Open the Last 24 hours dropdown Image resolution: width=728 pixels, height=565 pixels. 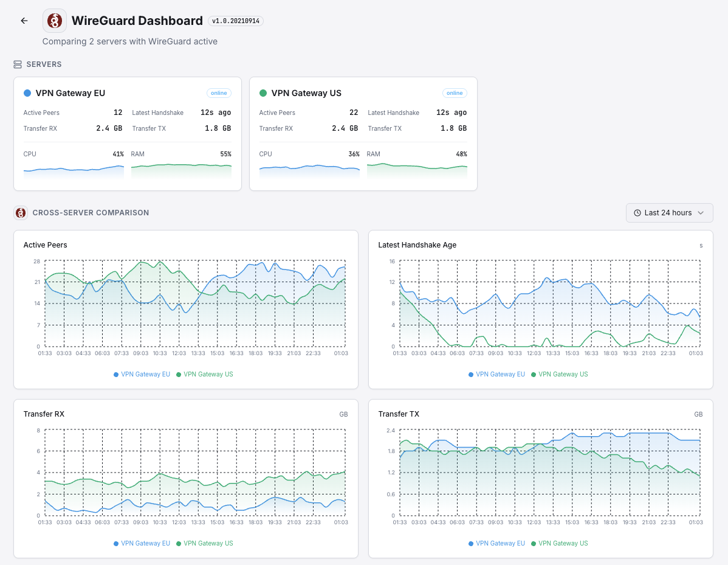[x=668, y=213]
